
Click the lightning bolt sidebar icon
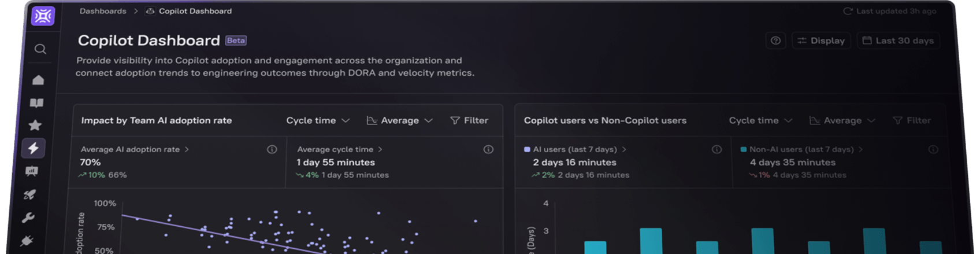coord(34,148)
